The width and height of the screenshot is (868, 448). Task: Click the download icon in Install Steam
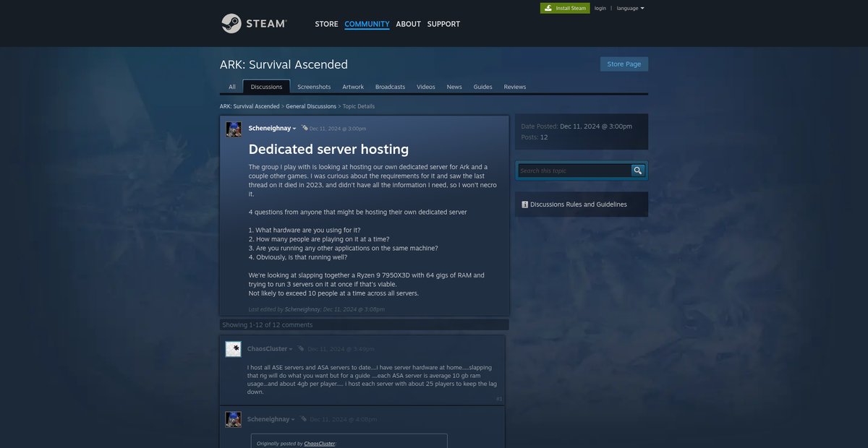(x=549, y=8)
